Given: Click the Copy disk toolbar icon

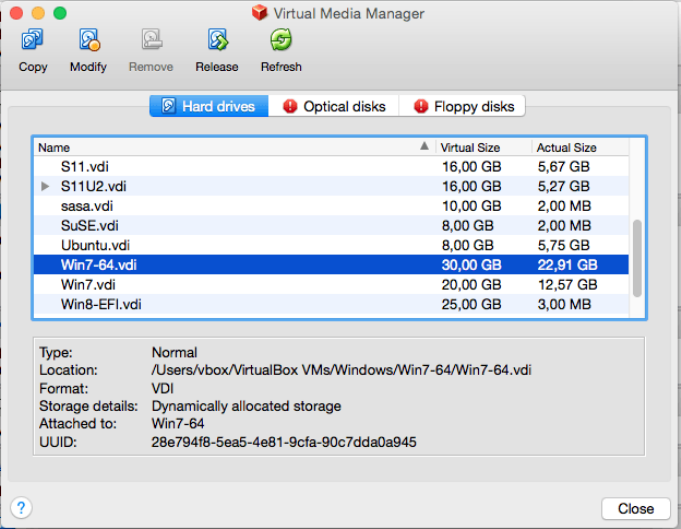Looking at the screenshot, I should 33,42.
